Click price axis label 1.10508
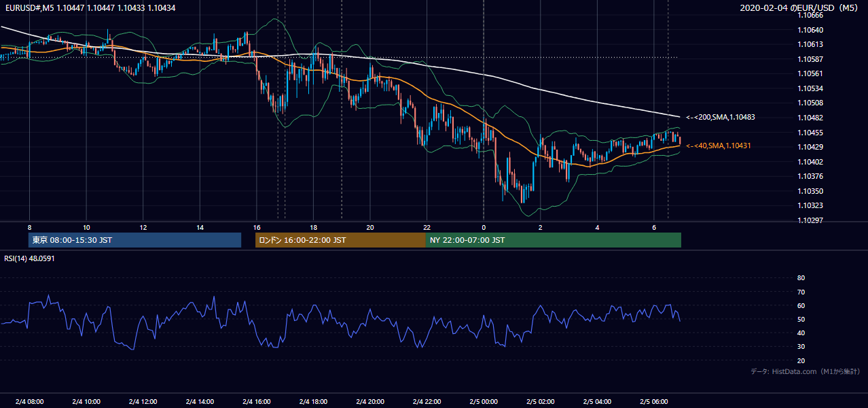 click(x=811, y=103)
